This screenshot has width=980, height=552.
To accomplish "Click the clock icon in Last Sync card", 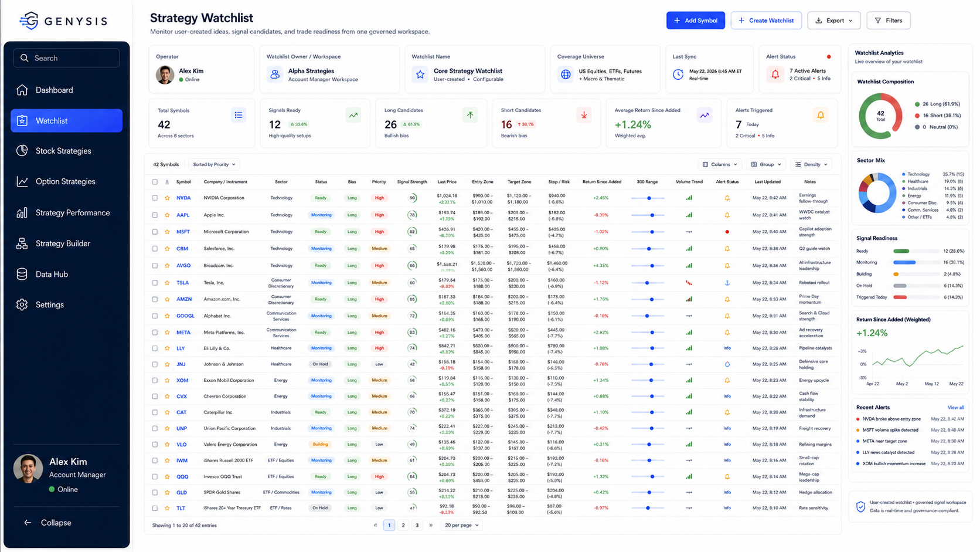I will pyautogui.click(x=678, y=74).
